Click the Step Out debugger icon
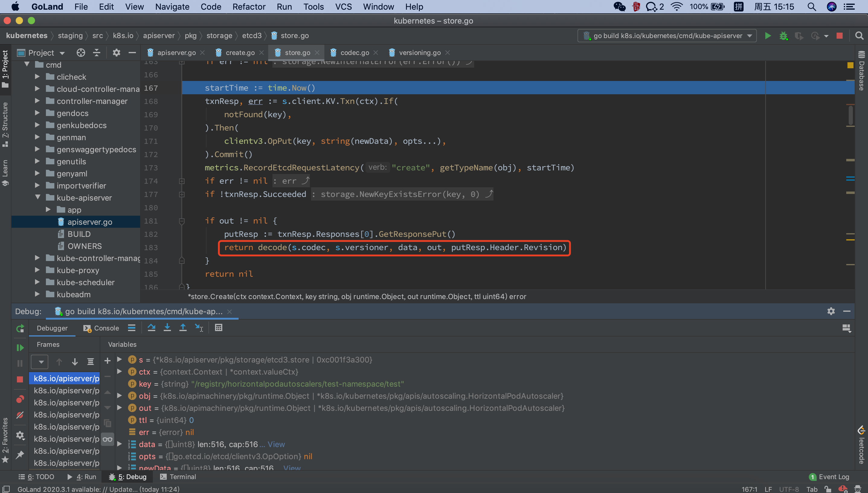This screenshot has height=493, width=868. 183,327
